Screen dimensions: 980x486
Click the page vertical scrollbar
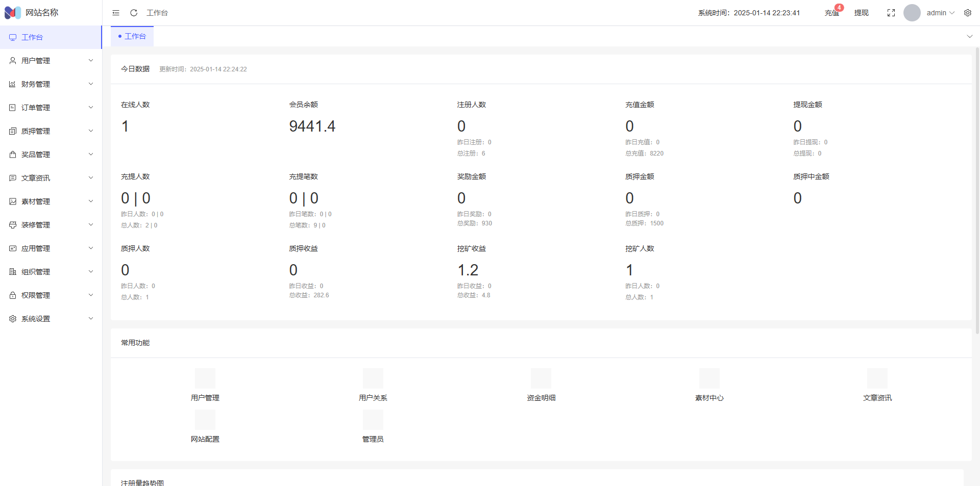point(977,189)
